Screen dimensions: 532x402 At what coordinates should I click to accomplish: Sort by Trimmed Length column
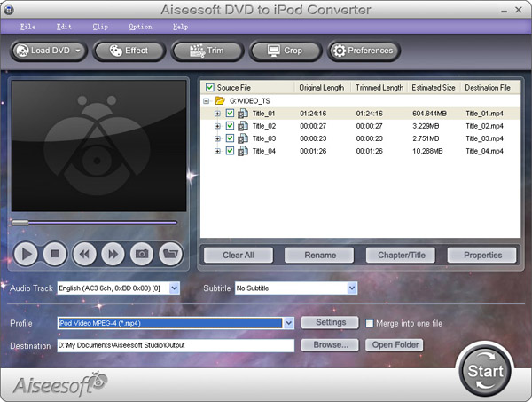point(379,88)
